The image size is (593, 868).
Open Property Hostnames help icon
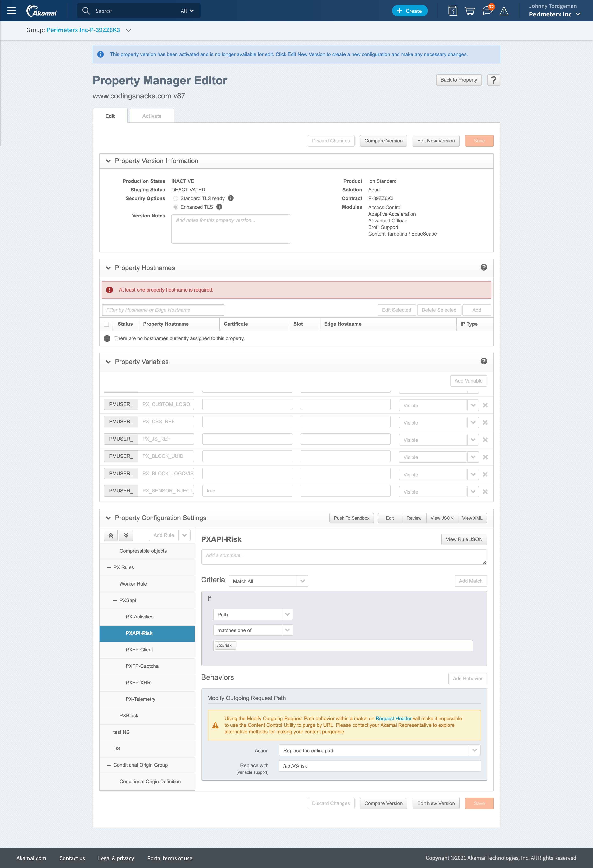tap(484, 267)
